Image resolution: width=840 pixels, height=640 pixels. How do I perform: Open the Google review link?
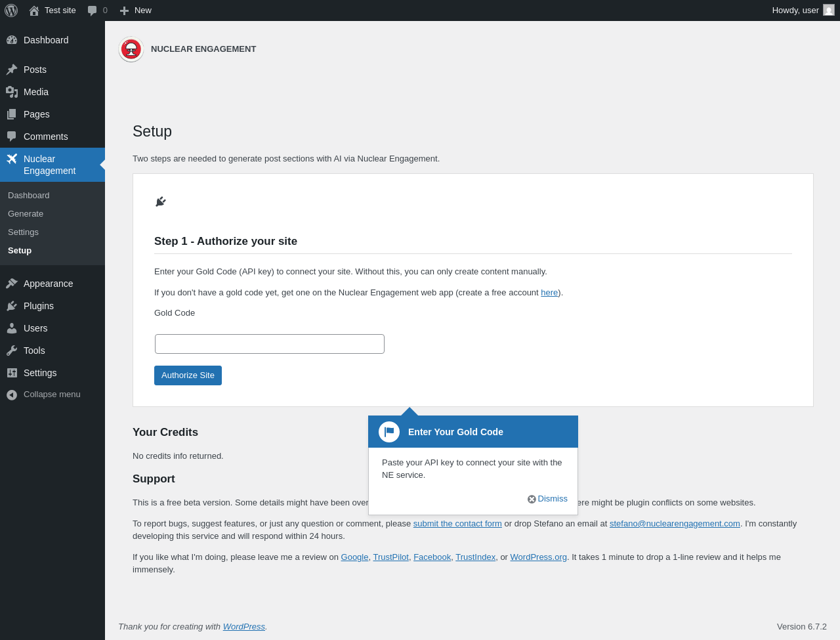pos(354,557)
